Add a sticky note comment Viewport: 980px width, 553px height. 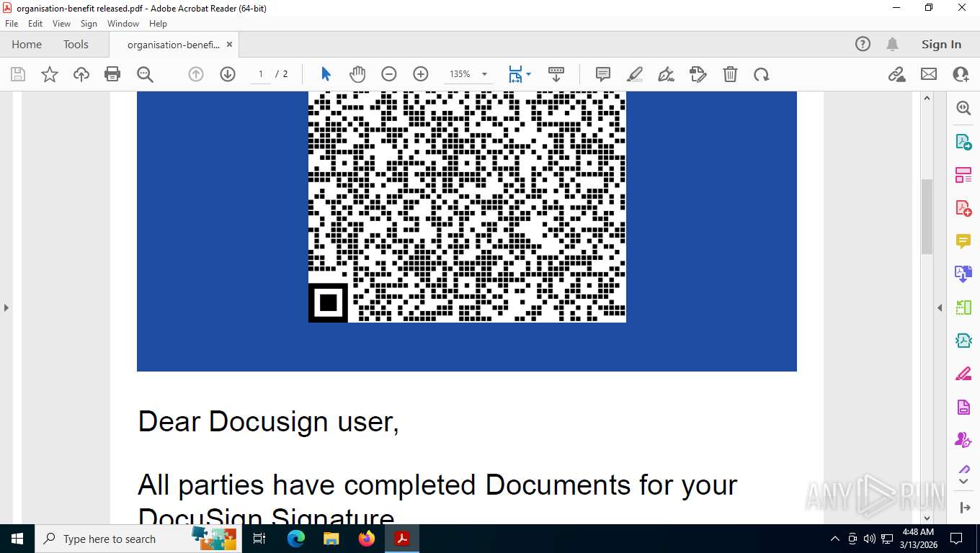(x=603, y=74)
